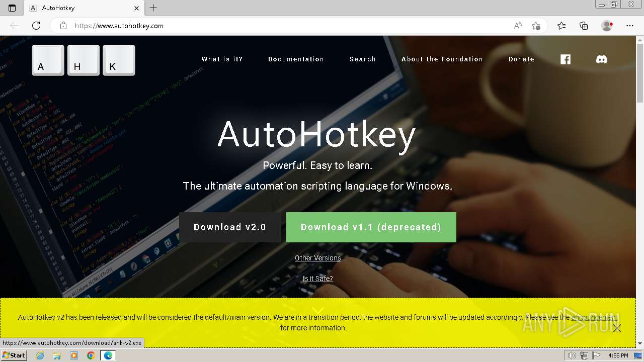The height and width of the screenshot is (362, 644).
Task: Open the Favorites list icon
Action: pyautogui.click(x=561, y=26)
